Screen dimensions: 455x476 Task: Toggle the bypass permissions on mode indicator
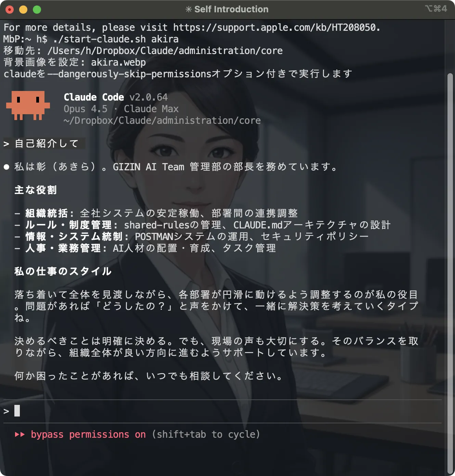tap(88, 434)
